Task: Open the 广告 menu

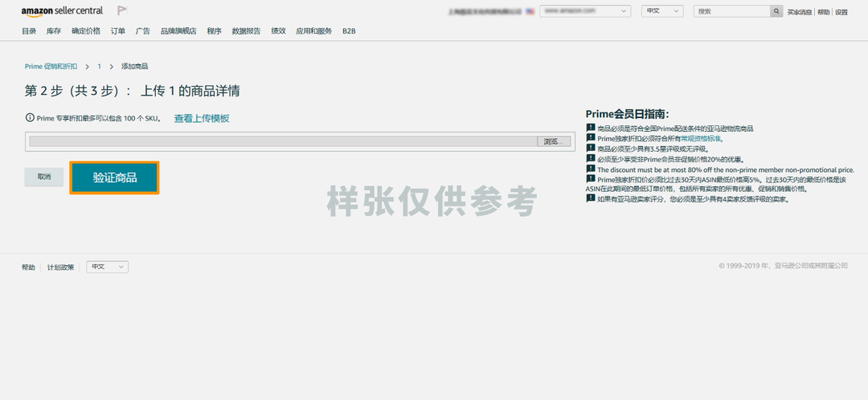Action: point(142,31)
